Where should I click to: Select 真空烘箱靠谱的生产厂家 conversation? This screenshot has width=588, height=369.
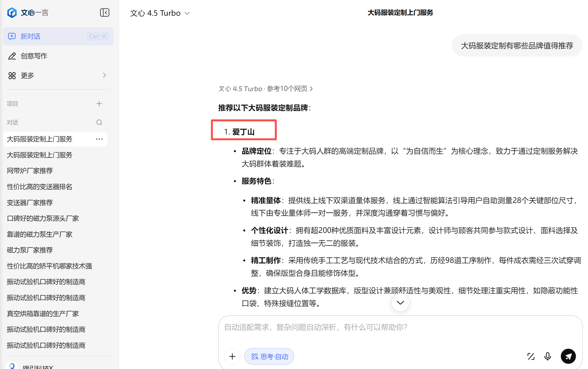click(43, 314)
